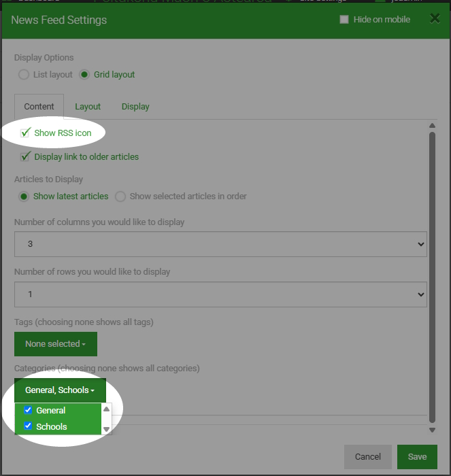Screen dimensions: 451x476
Task: Uncheck the Schools category
Action: pyautogui.click(x=28, y=426)
